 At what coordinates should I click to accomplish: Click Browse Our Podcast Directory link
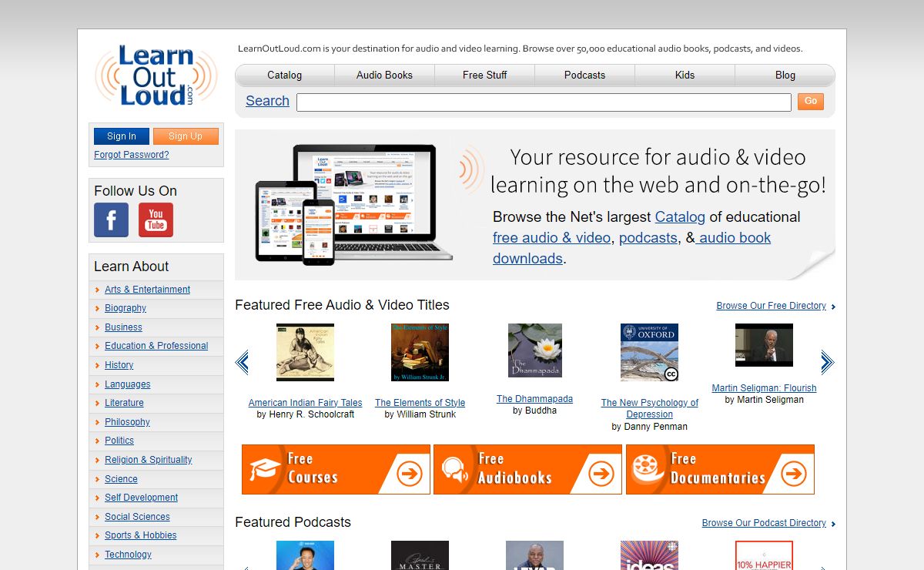pos(764,523)
